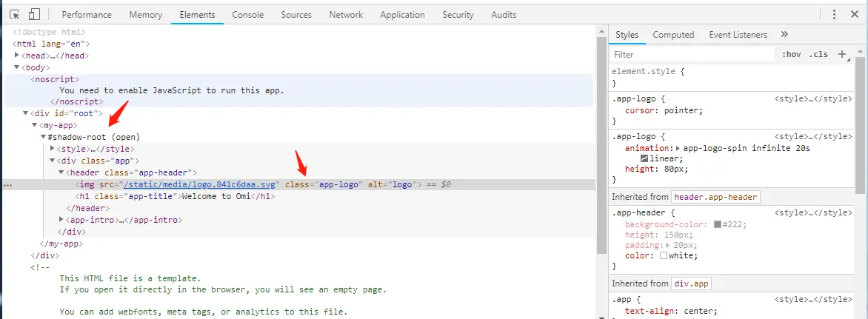Select the closing my-app tag row
Viewport: 868px width, 319px height.
tap(61, 244)
